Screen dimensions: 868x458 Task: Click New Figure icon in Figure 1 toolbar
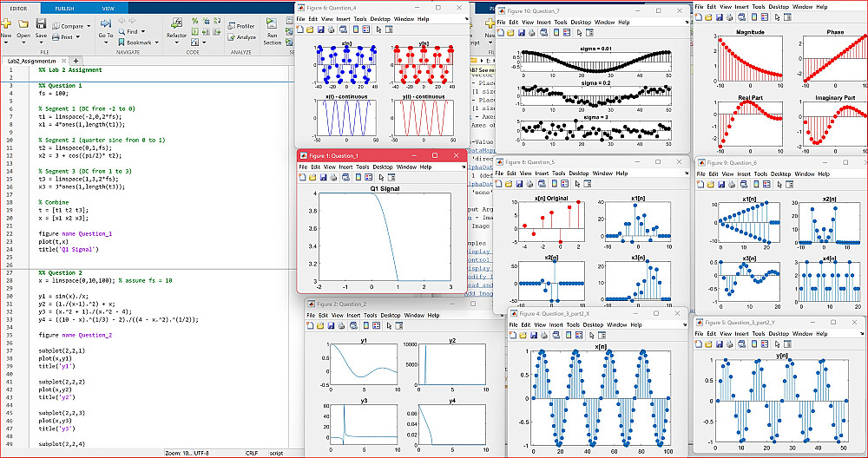click(302, 178)
